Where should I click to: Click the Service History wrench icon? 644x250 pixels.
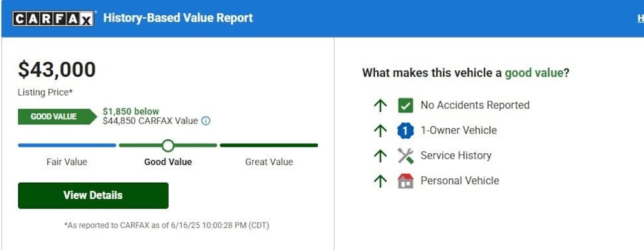click(406, 156)
